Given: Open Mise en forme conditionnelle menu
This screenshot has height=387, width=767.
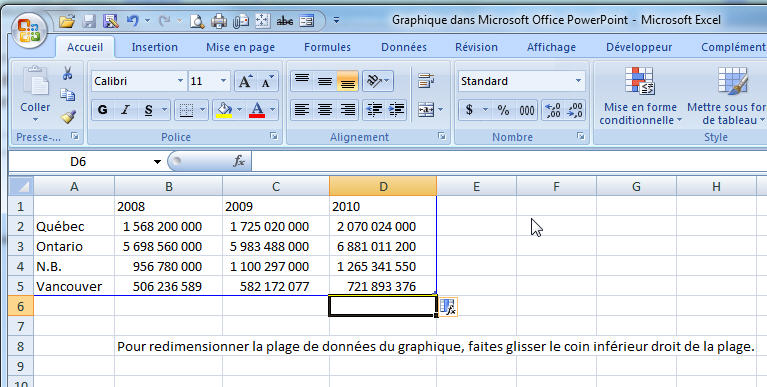Looking at the screenshot, I should pos(640,96).
